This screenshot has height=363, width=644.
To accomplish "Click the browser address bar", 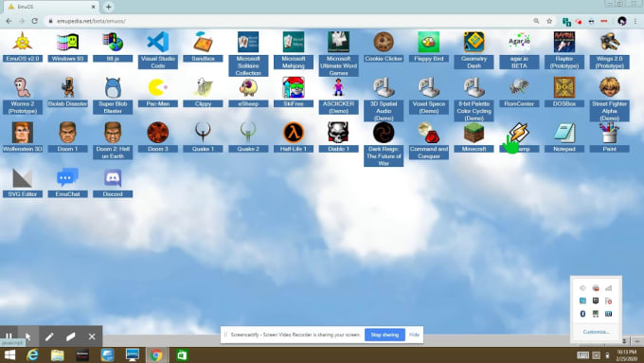I will coord(288,21).
